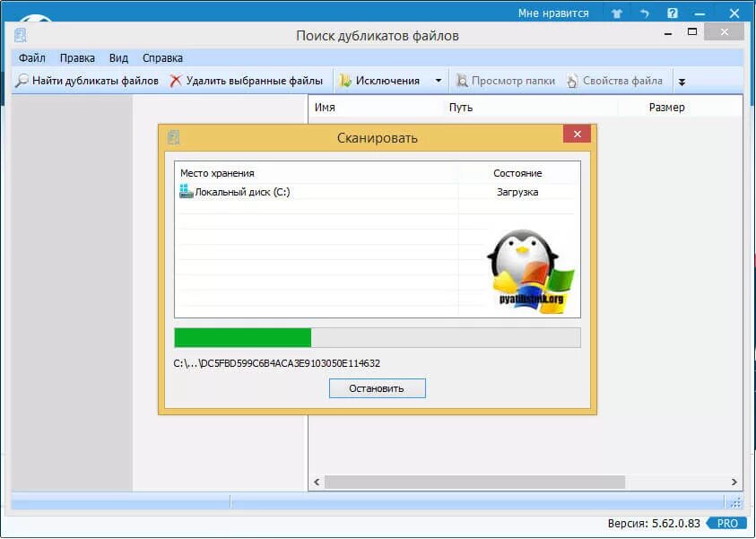The height and width of the screenshot is (539, 756).
Task: Open the Справка menu
Action: pyautogui.click(x=162, y=58)
